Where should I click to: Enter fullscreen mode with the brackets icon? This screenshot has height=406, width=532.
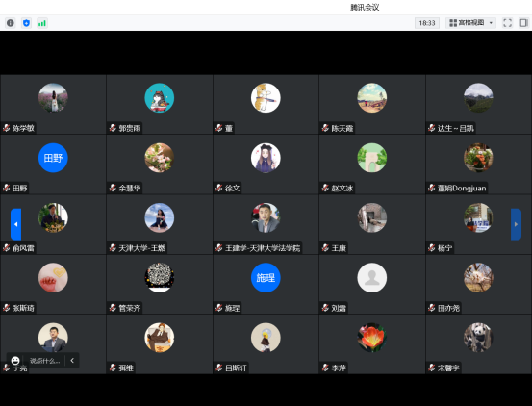(507, 23)
